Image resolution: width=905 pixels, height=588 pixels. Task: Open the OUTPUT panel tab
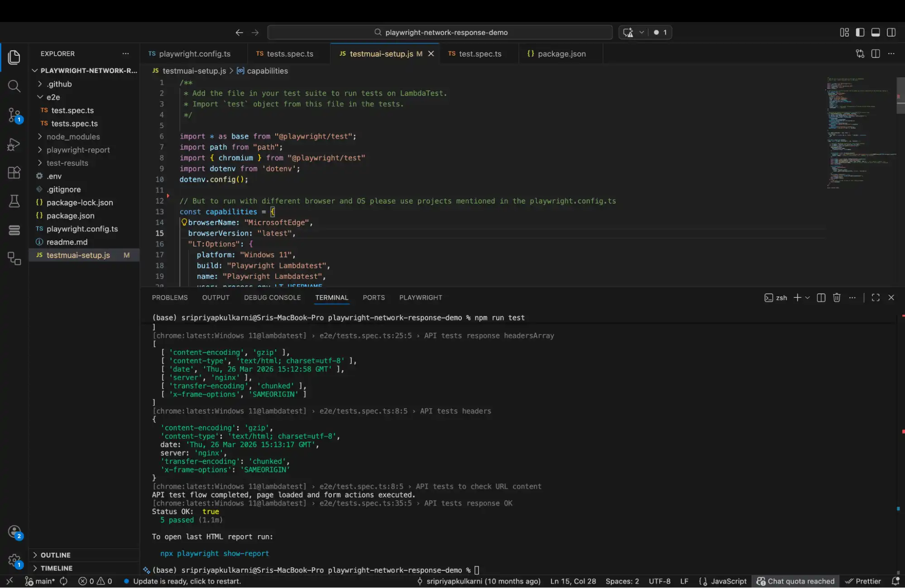tap(215, 298)
